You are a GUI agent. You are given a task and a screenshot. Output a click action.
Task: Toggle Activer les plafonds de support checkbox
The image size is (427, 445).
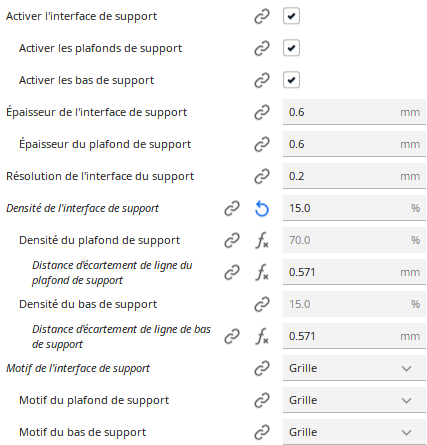(291, 48)
